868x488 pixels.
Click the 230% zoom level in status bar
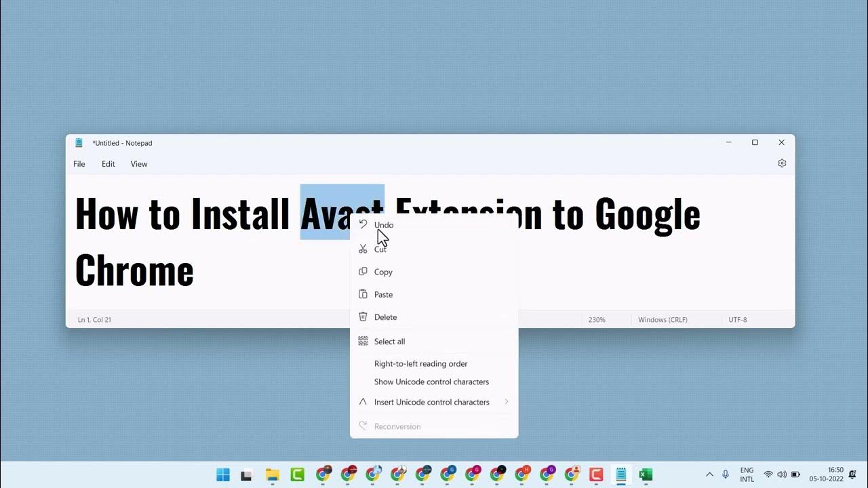pos(597,320)
